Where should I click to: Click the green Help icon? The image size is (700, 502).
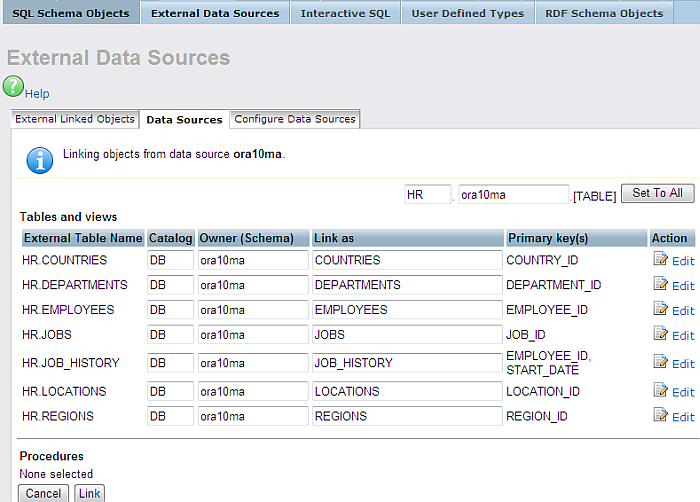pos(13,87)
